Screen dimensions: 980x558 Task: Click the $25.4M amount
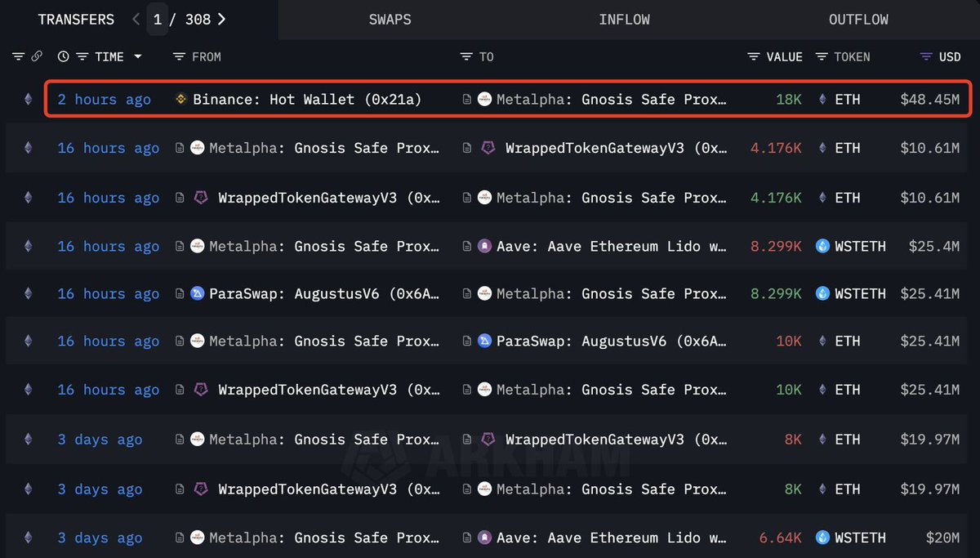tap(933, 246)
